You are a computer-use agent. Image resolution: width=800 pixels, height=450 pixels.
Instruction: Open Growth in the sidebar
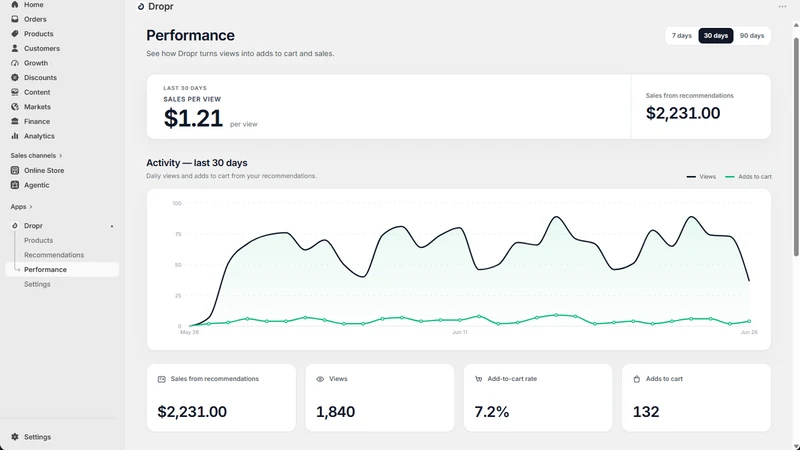coord(36,63)
